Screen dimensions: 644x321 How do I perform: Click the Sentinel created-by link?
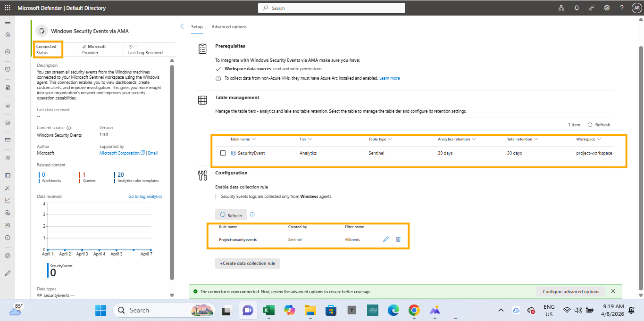(x=295, y=239)
